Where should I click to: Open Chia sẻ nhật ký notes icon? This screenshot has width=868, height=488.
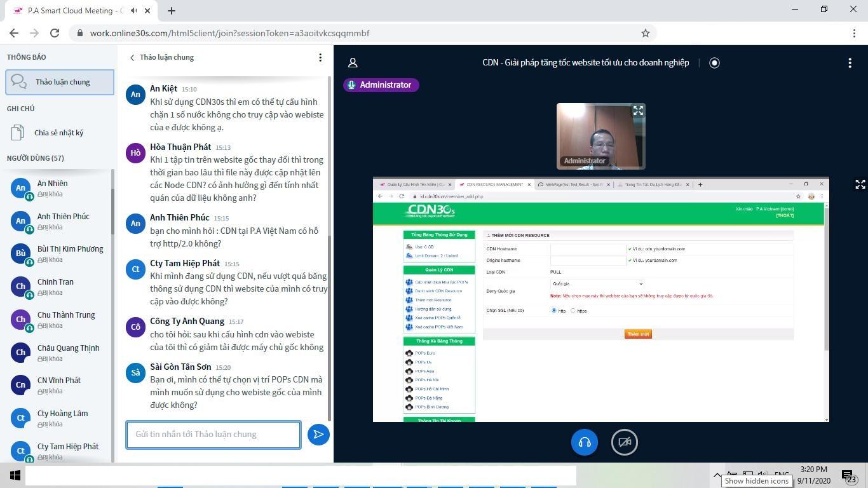coord(18,133)
